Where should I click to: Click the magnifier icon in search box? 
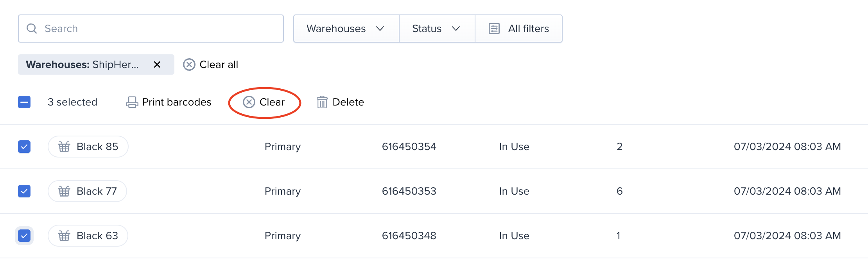32,29
